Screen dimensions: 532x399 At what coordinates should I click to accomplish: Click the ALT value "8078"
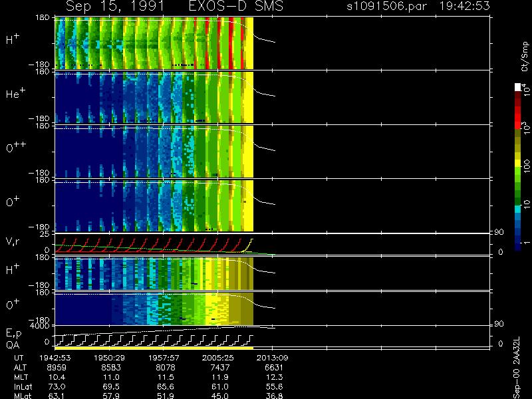(165, 368)
